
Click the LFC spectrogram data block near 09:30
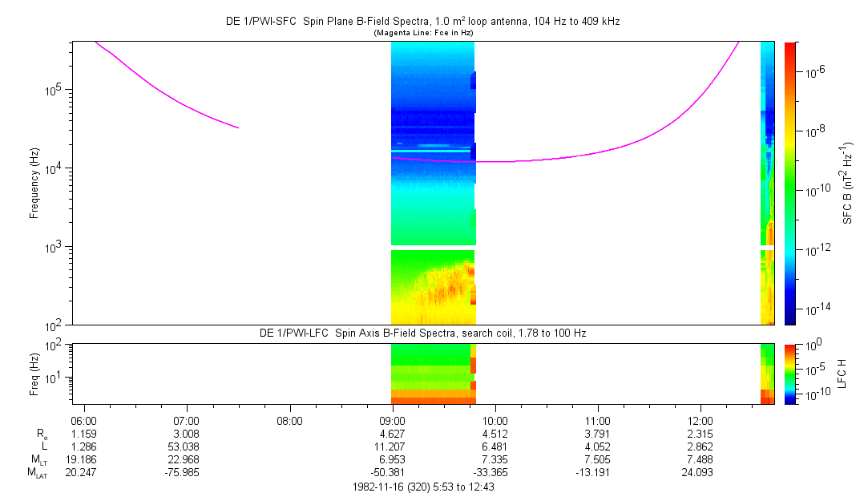[434, 374]
